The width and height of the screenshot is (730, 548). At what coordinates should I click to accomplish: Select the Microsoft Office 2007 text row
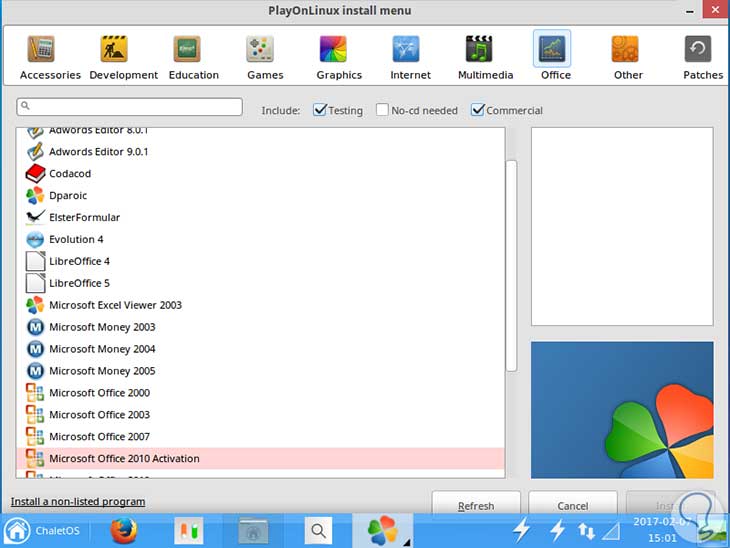(x=100, y=437)
